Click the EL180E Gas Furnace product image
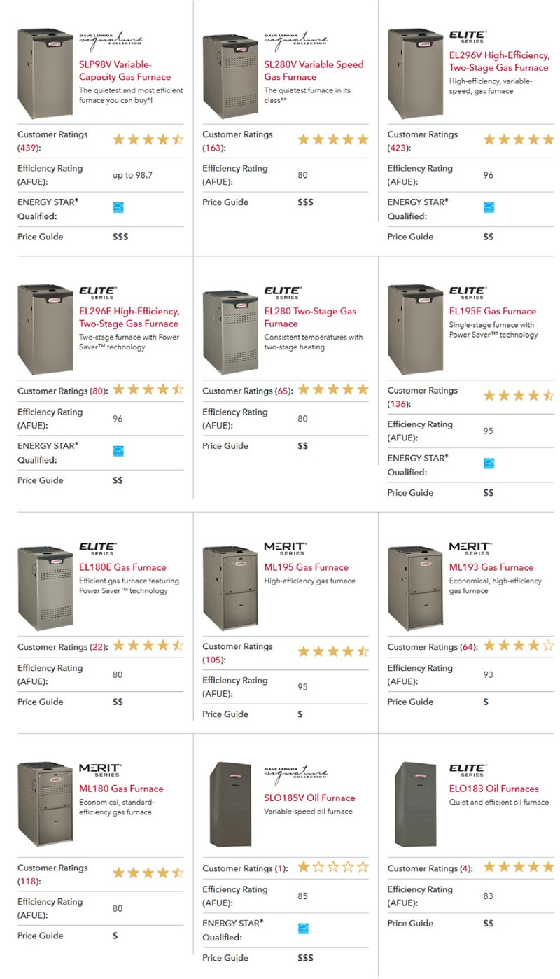 45,587
